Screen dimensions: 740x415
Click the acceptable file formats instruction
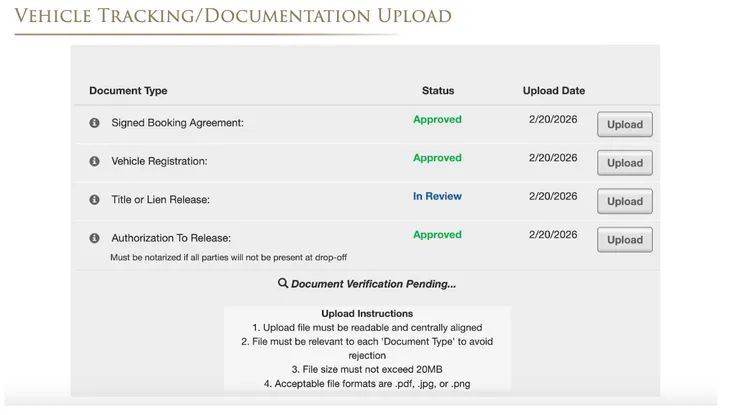(367, 384)
